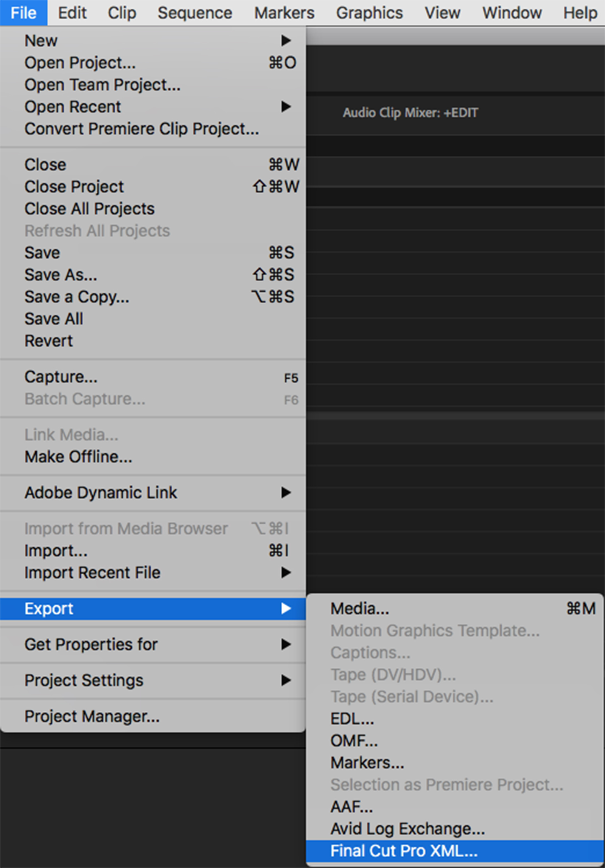Choose Avid Log Exchange export

coord(407,829)
